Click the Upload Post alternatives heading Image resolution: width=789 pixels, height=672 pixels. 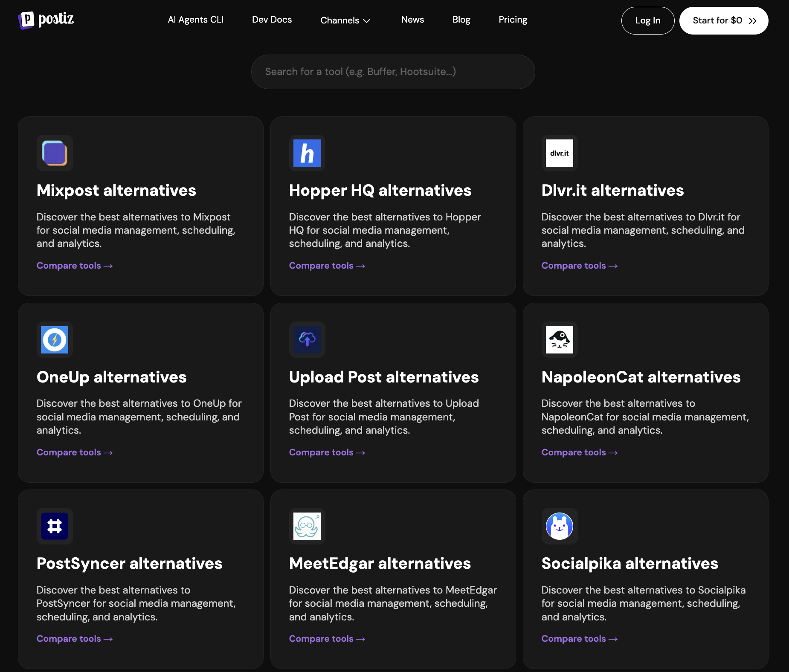click(x=384, y=377)
